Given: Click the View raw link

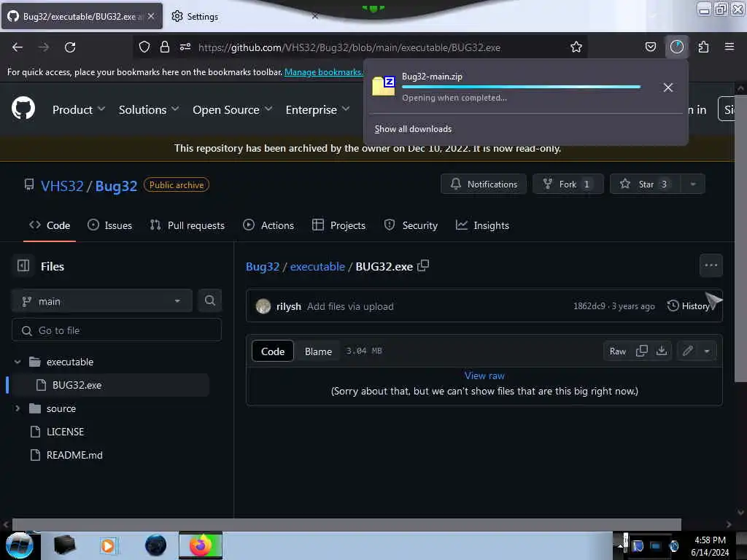Looking at the screenshot, I should click(x=484, y=376).
